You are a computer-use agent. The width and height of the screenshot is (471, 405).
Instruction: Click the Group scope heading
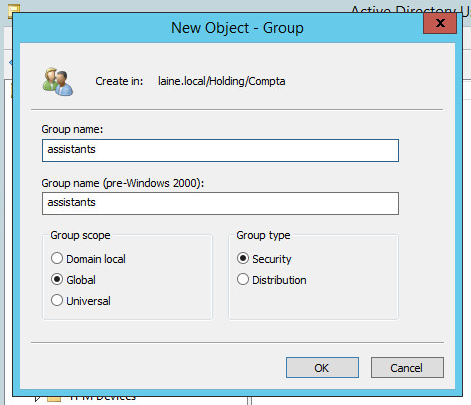80,235
